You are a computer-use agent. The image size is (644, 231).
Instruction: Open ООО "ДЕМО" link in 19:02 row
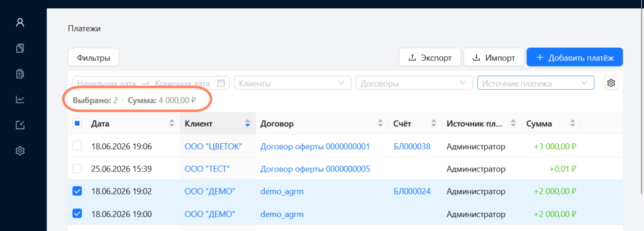coord(210,191)
